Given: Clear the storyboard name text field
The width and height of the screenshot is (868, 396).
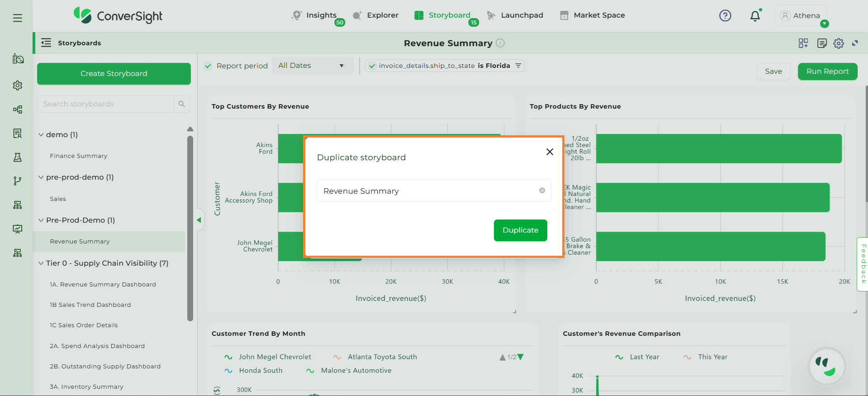Looking at the screenshot, I should pyautogui.click(x=542, y=191).
